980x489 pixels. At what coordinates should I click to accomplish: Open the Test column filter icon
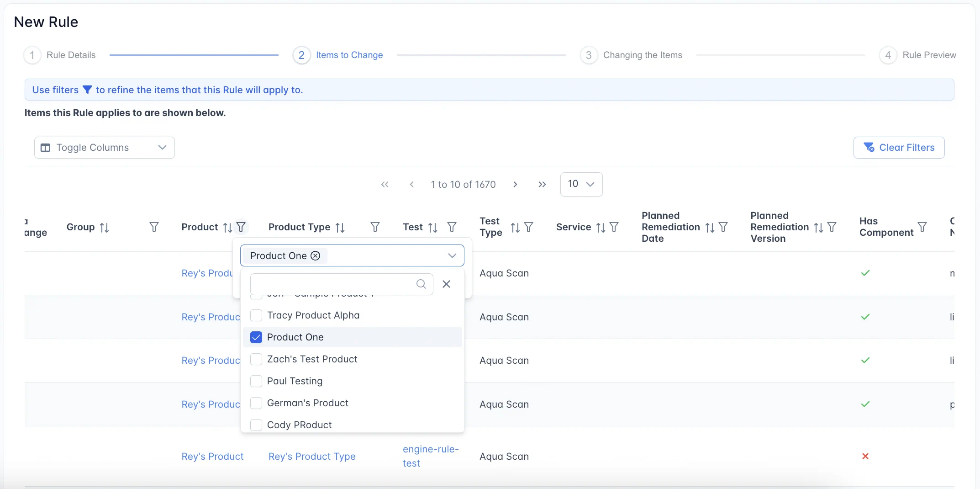point(452,227)
